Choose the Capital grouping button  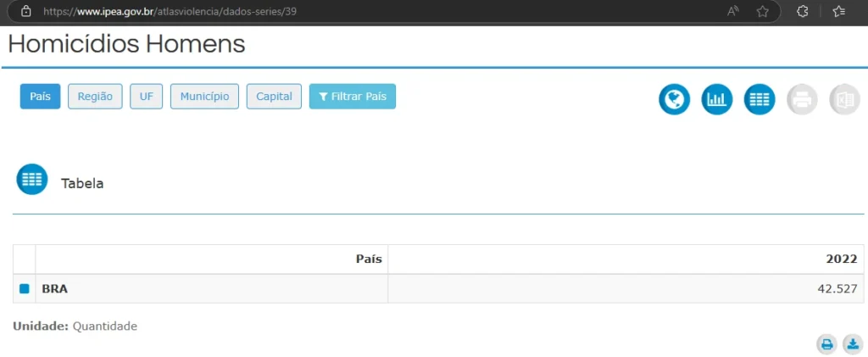(274, 97)
